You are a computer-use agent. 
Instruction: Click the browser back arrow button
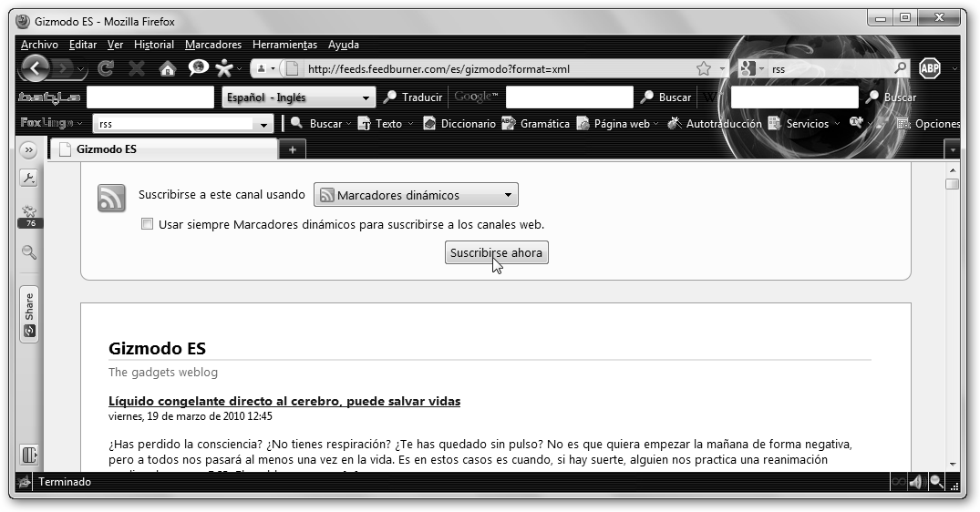point(34,68)
